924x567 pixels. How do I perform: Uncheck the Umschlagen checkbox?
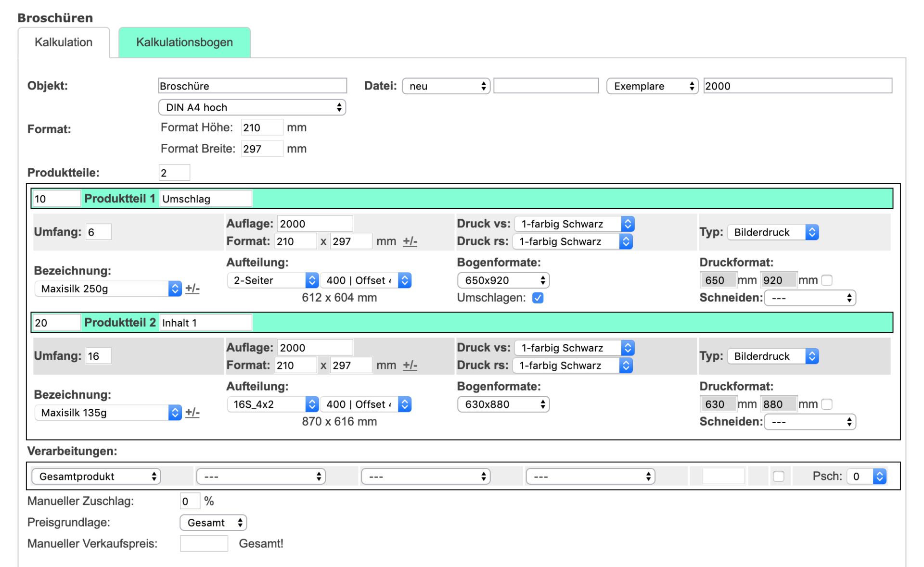click(x=538, y=298)
